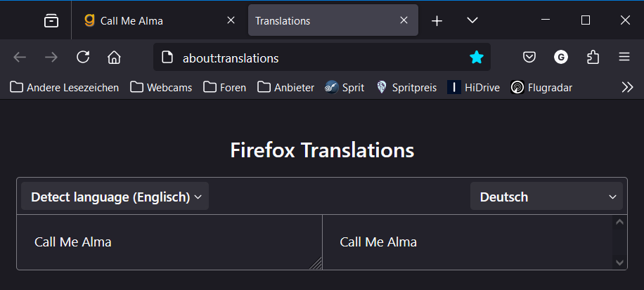
Task: Open the Pocket save icon
Action: 529,58
